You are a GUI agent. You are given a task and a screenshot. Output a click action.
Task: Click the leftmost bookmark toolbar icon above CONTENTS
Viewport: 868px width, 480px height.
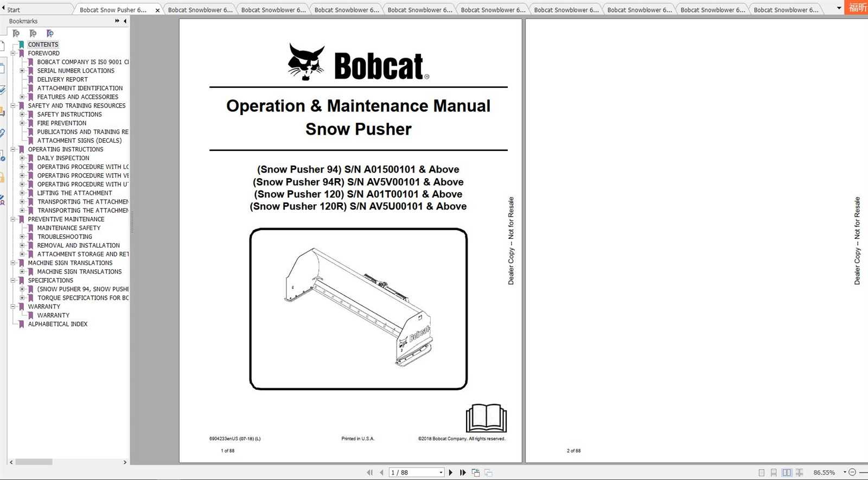[x=16, y=34]
